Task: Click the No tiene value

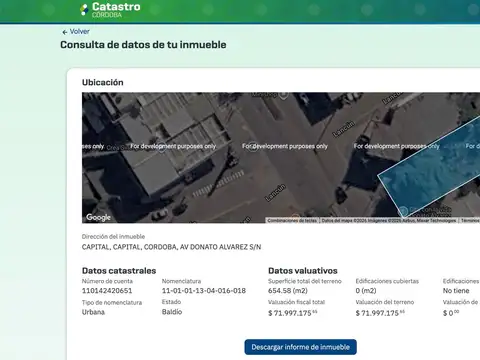Action: pos(456,291)
